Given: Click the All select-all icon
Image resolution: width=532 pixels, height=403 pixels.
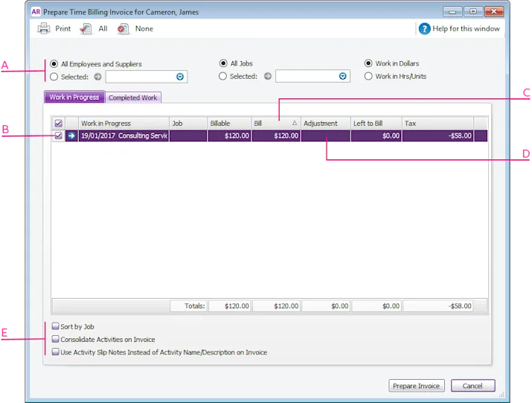Looking at the screenshot, I should click(86, 28).
